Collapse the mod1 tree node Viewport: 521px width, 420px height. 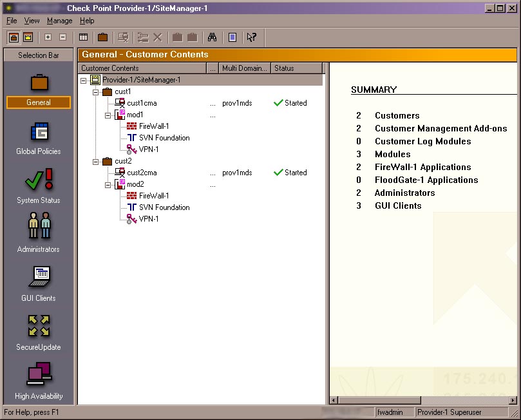(x=108, y=115)
